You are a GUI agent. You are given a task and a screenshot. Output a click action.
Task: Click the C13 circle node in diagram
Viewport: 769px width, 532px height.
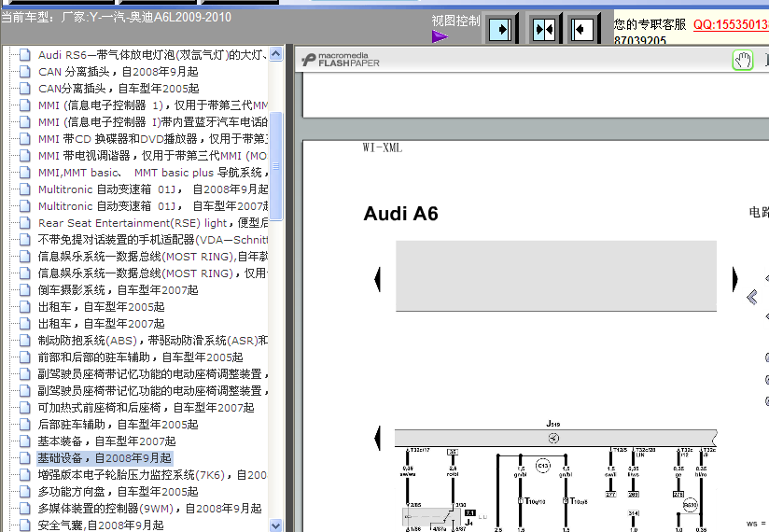(543, 466)
